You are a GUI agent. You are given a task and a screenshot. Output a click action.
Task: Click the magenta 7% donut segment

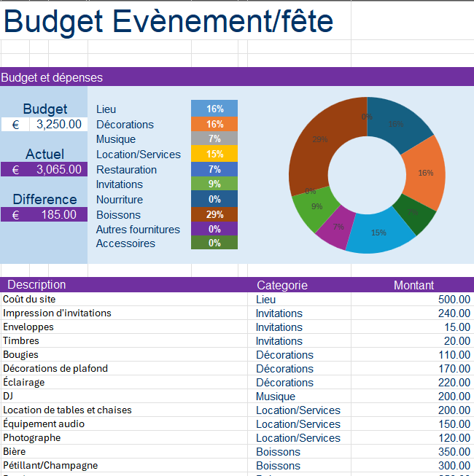click(x=337, y=227)
